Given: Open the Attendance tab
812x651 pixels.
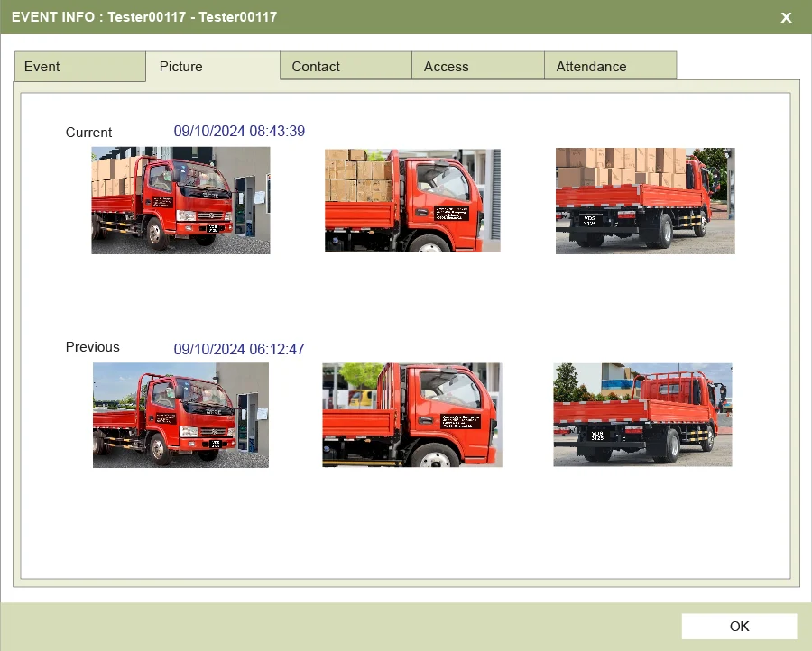Looking at the screenshot, I should 611,66.
